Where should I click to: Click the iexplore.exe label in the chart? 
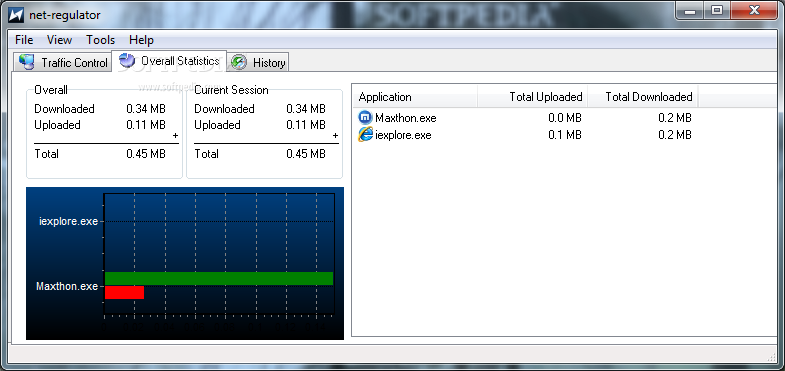(x=69, y=221)
